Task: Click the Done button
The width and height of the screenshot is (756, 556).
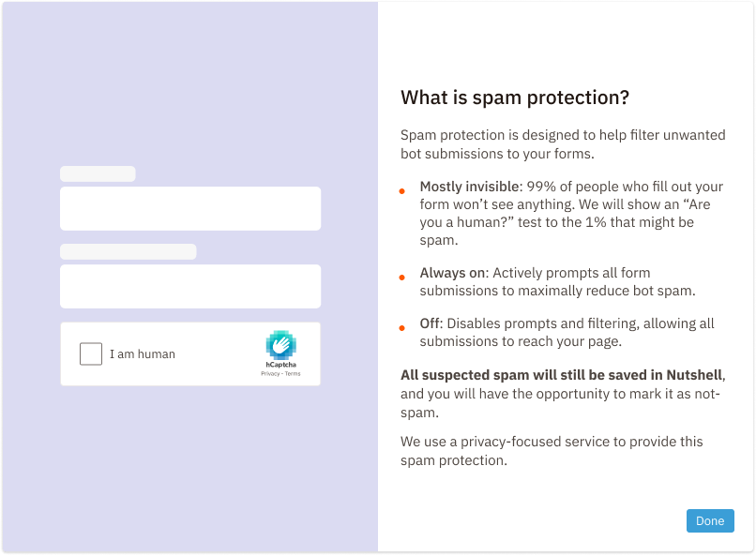Action: (x=710, y=520)
